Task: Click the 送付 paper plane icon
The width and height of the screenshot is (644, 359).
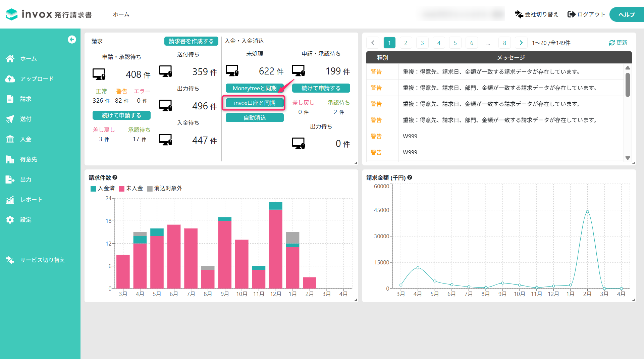Action: pyautogui.click(x=10, y=119)
